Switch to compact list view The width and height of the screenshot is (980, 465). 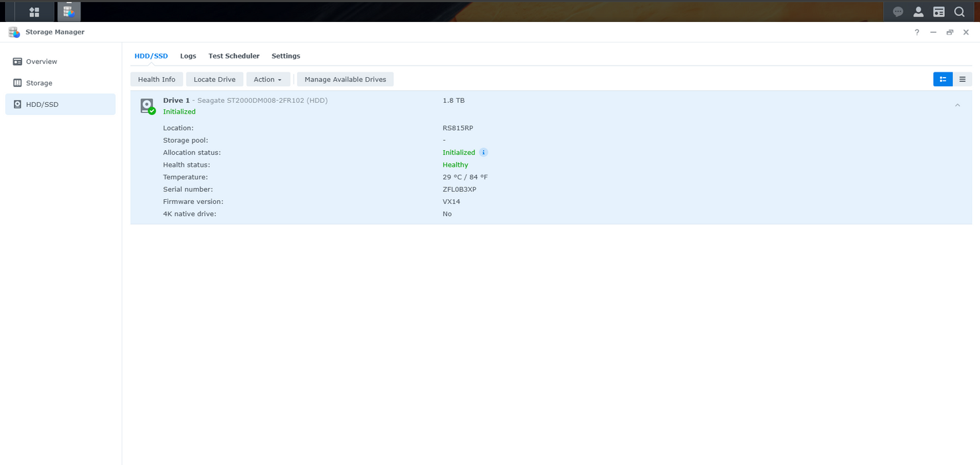(962, 79)
